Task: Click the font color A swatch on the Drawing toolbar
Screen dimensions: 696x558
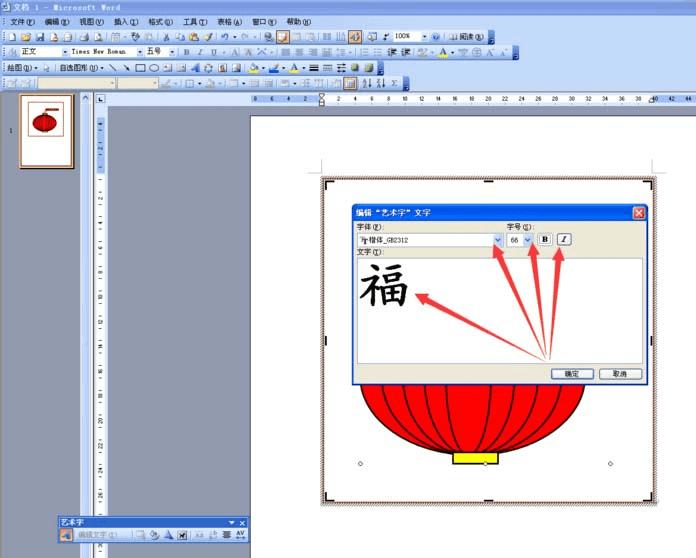Action: point(294,68)
